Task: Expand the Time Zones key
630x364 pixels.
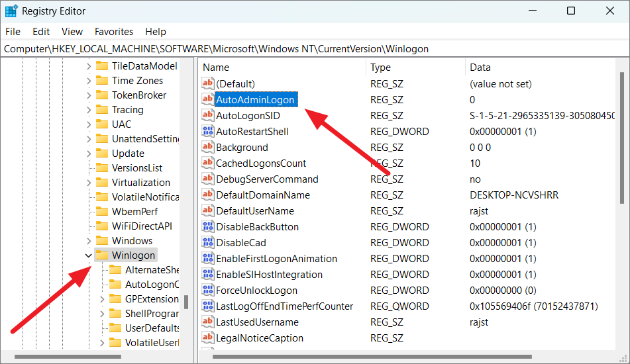Action: coord(89,81)
